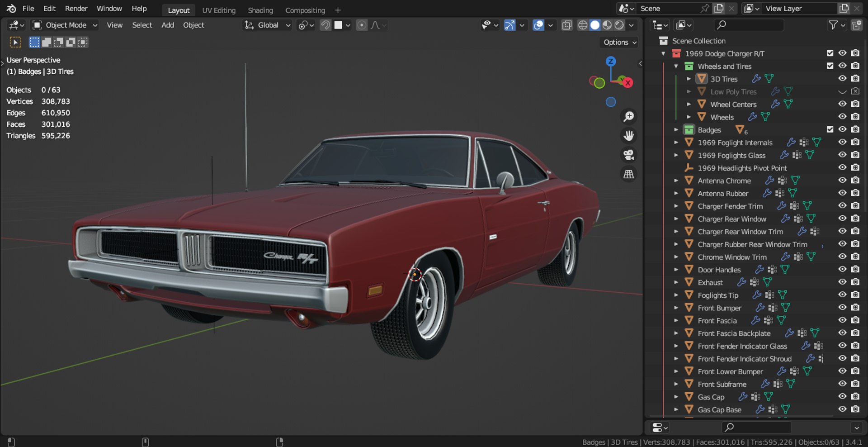Open the Select menu in viewport header

[x=142, y=25]
